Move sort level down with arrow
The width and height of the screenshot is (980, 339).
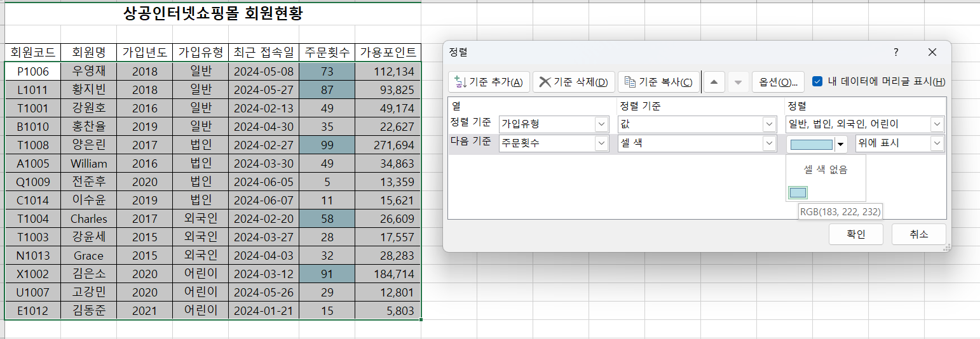(737, 82)
